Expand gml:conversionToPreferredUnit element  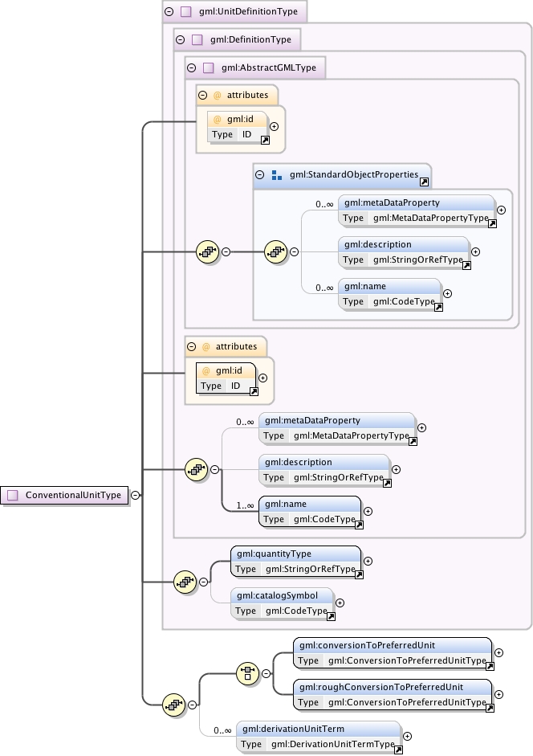point(498,653)
